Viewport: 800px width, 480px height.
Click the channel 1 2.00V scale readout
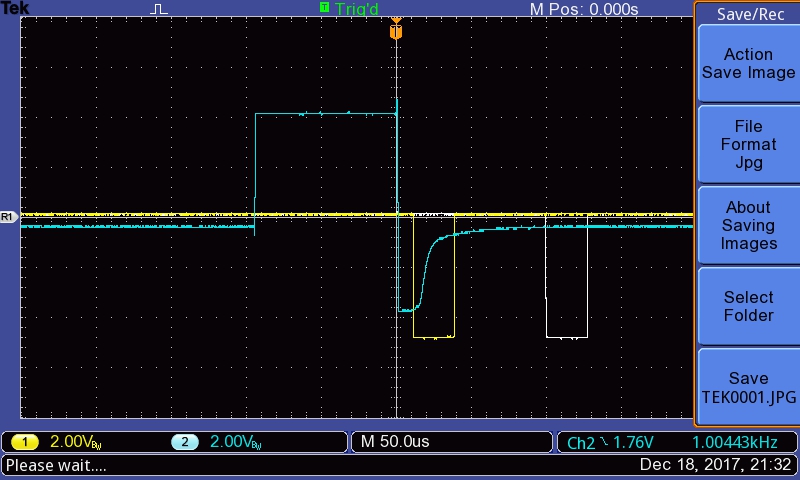[76, 442]
